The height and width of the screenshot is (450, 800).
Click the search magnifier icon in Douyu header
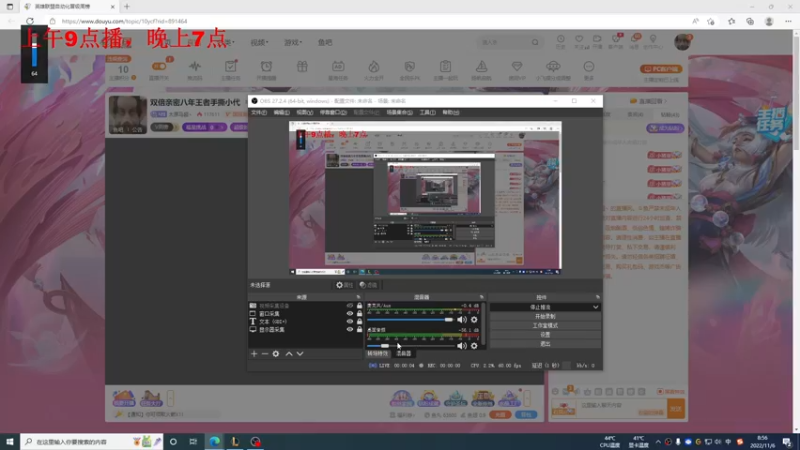(x=535, y=42)
